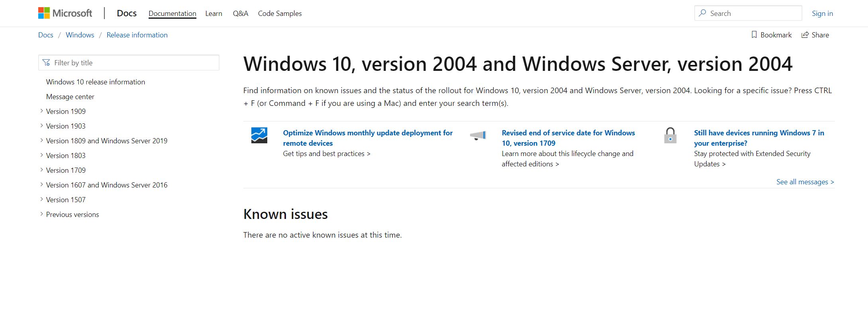868x330 pixels.
Task: Expand the Version 1909 section
Action: [x=42, y=111]
